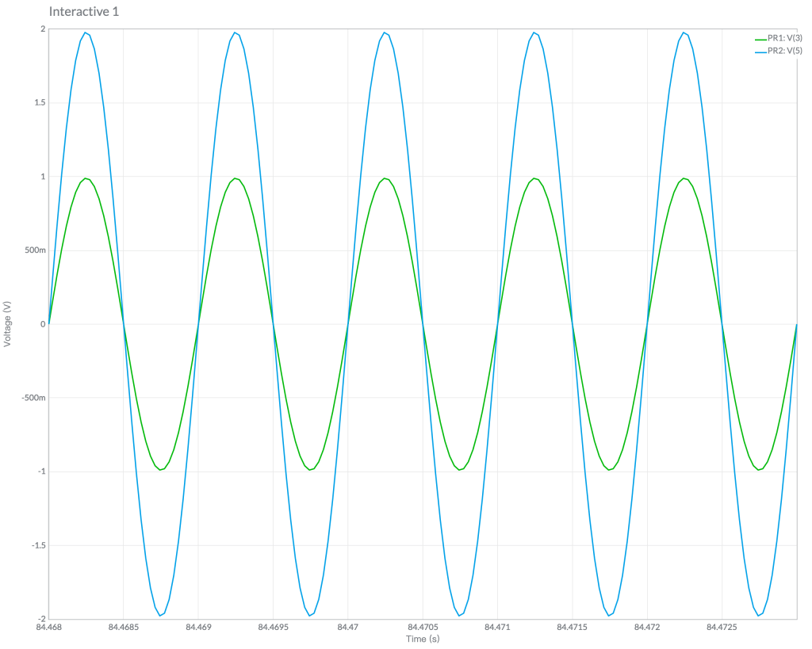Click the 'Time (s)' x-axis title

pyautogui.click(x=422, y=639)
